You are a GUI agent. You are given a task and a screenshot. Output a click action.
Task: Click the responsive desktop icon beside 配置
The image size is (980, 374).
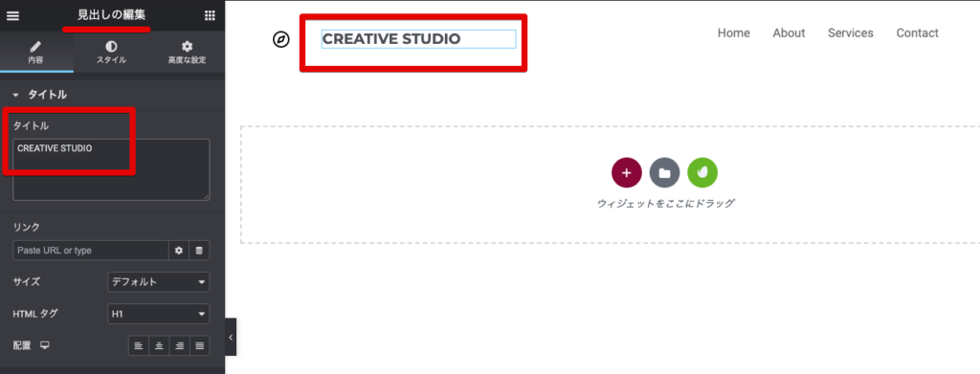pyautogui.click(x=45, y=345)
